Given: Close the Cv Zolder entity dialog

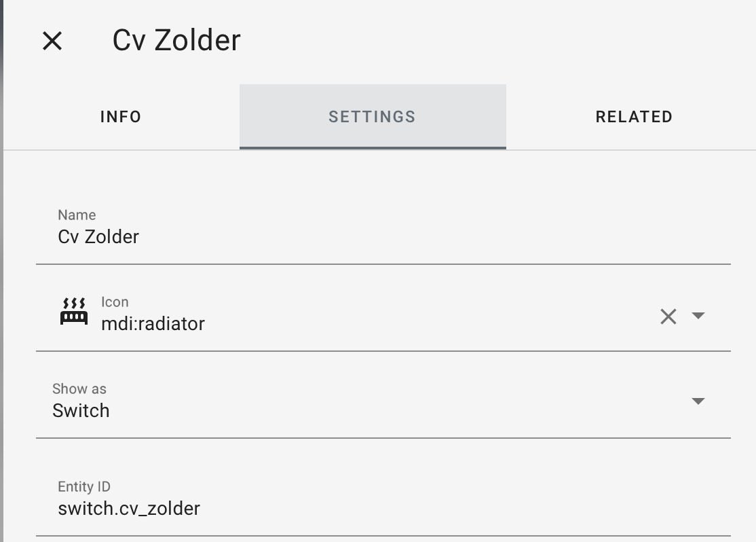Looking at the screenshot, I should tap(52, 41).
